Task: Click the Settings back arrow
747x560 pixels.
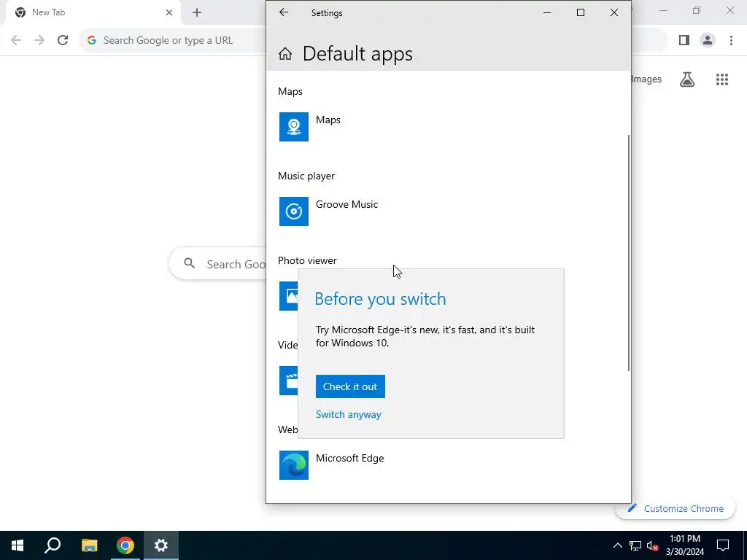Action: coord(284,12)
